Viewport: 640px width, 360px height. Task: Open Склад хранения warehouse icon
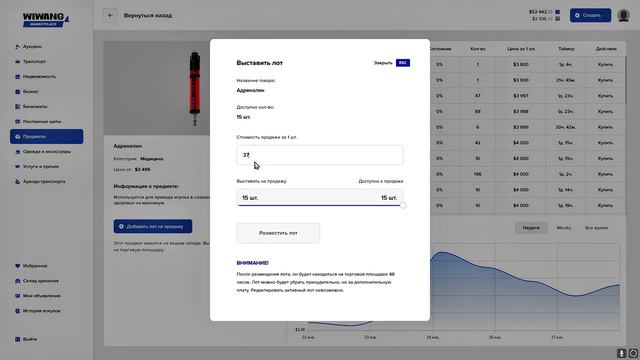pyautogui.click(x=18, y=281)
